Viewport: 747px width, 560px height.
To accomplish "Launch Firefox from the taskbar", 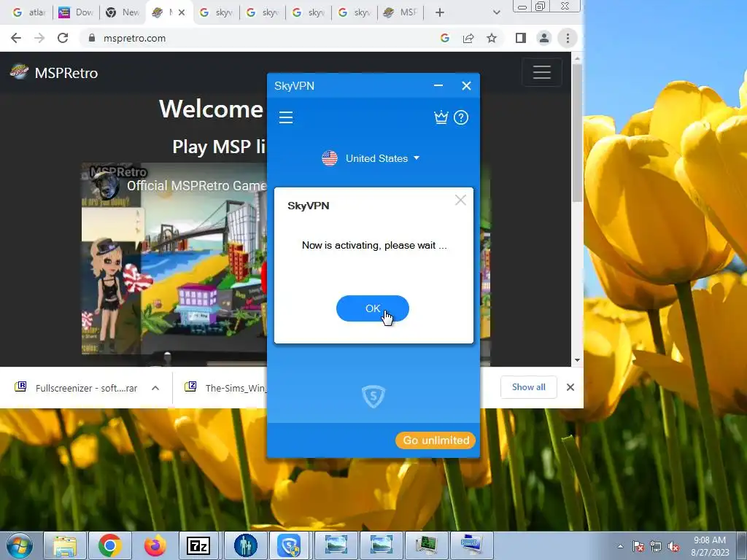I will (x=155, y=545).
